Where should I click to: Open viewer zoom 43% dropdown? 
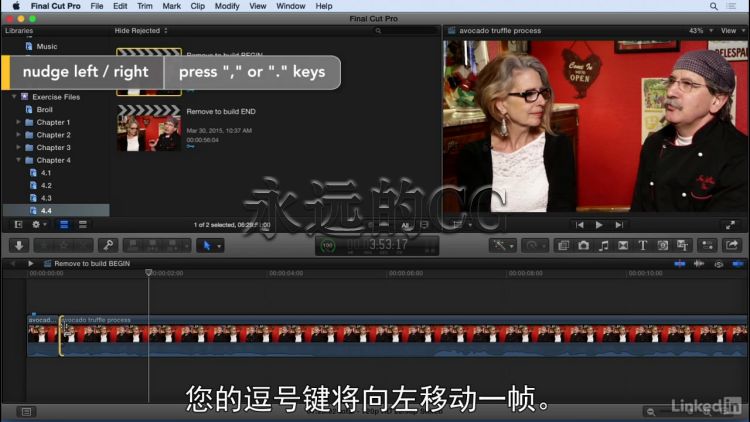coord(701,31)
